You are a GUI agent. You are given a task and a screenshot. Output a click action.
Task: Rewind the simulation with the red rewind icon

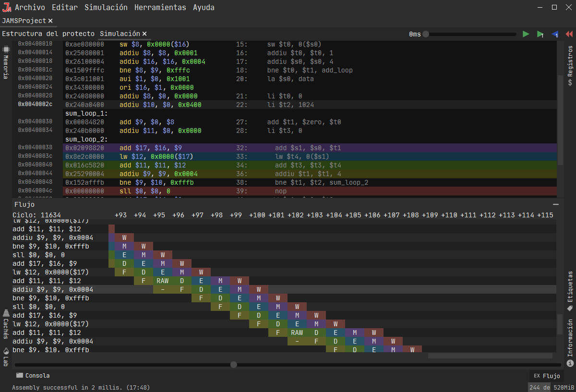569,34
